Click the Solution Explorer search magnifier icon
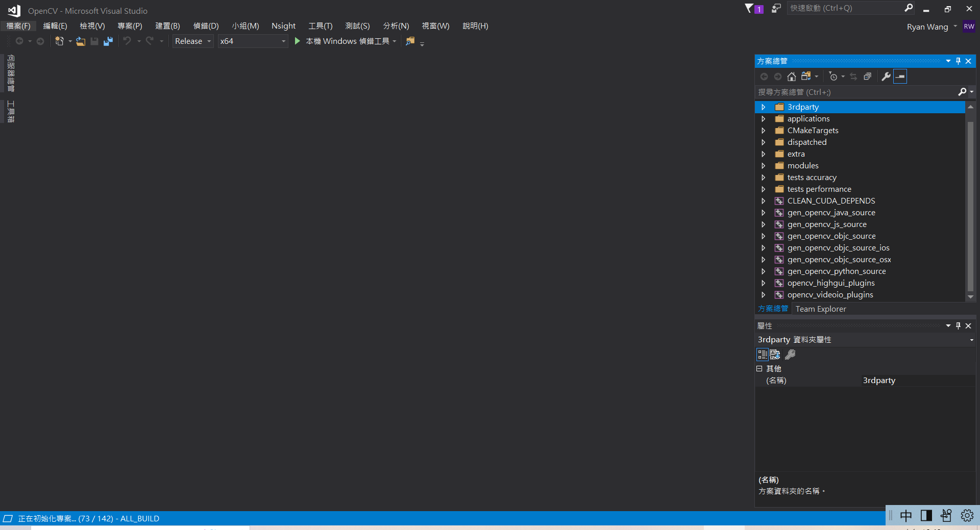The height and width of the screenshot is (530, 980). coord(962,92)
